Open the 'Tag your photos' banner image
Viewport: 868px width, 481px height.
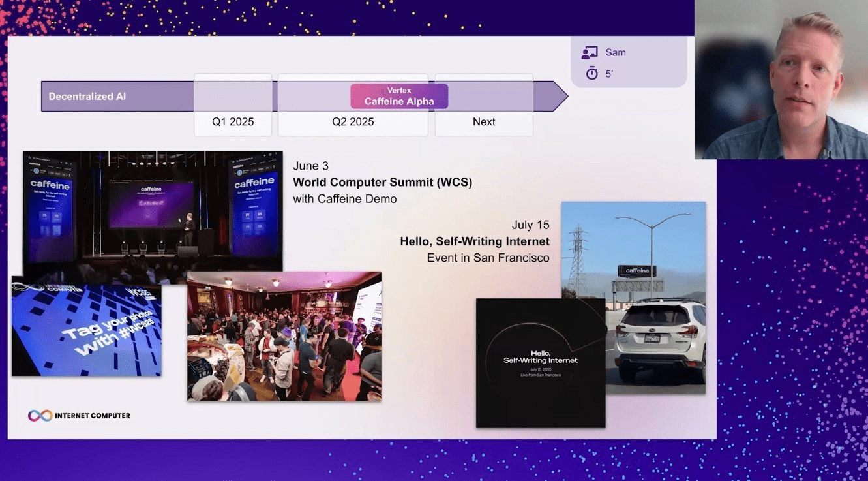tap(86, 328)
